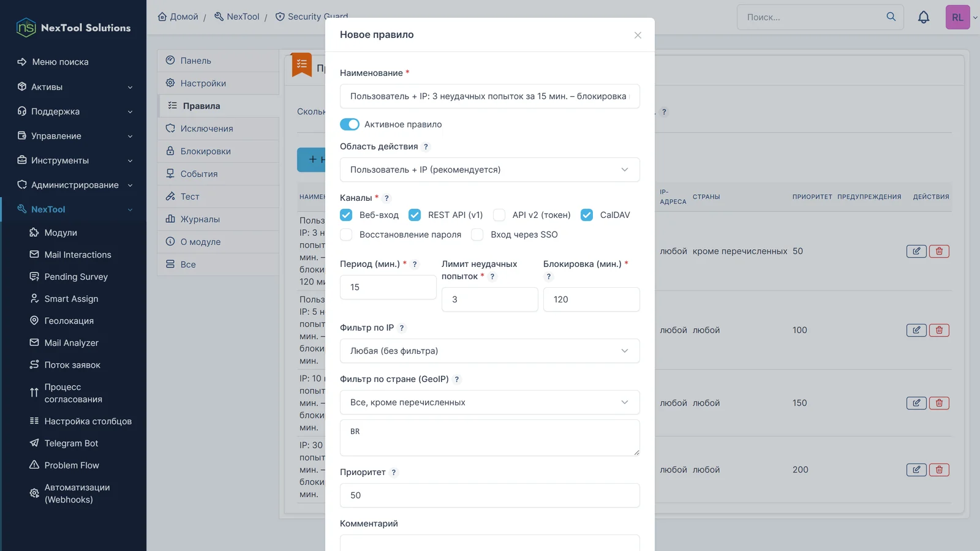Viewport: 980px width, 551px height.
Task: Open Mail Analyzer in sidebar
Action: coord(71,343)
